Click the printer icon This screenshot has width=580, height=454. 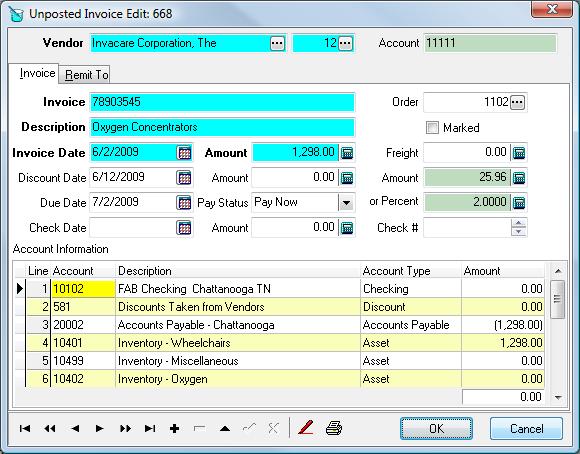click(x=334, y=428)
